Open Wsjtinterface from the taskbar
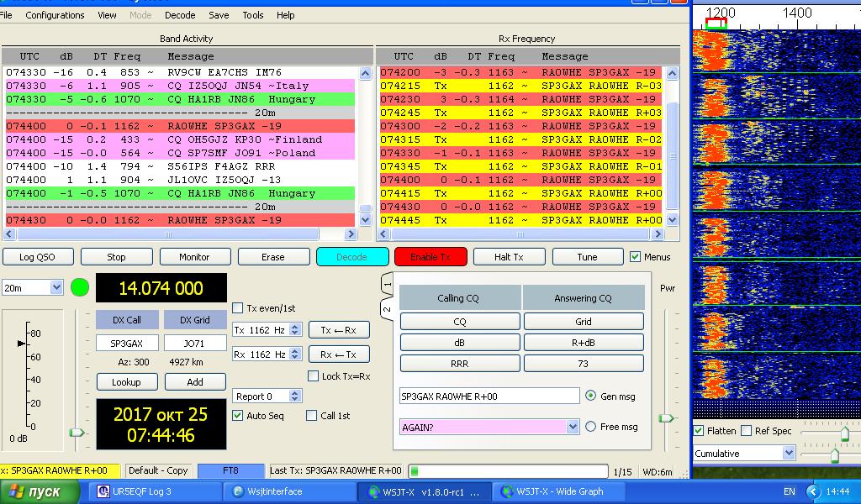 [275, 491]
